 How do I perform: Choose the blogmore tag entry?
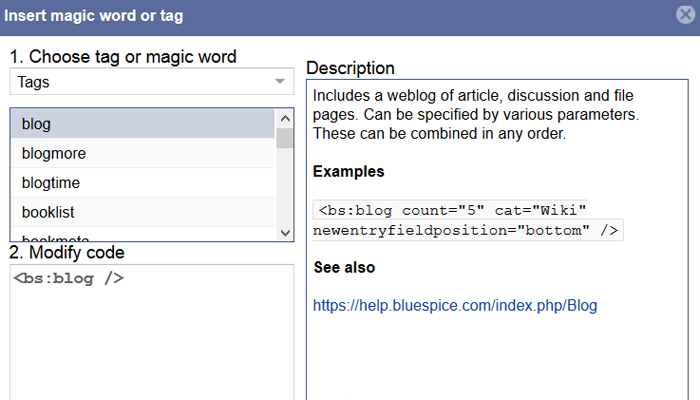[142, 153]
